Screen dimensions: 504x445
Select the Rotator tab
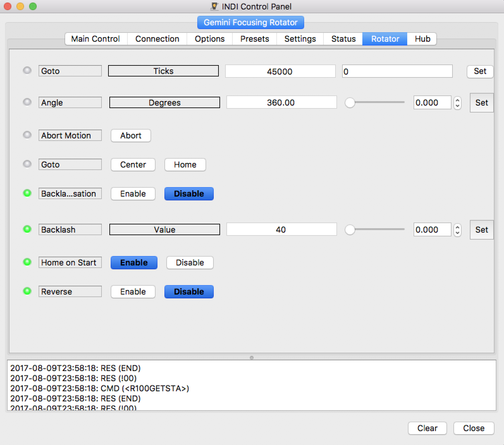(385, 39)
